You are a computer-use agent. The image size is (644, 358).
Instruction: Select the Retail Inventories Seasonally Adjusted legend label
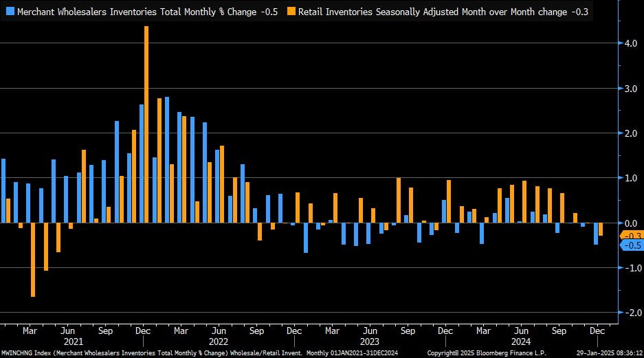click(443, 12)
